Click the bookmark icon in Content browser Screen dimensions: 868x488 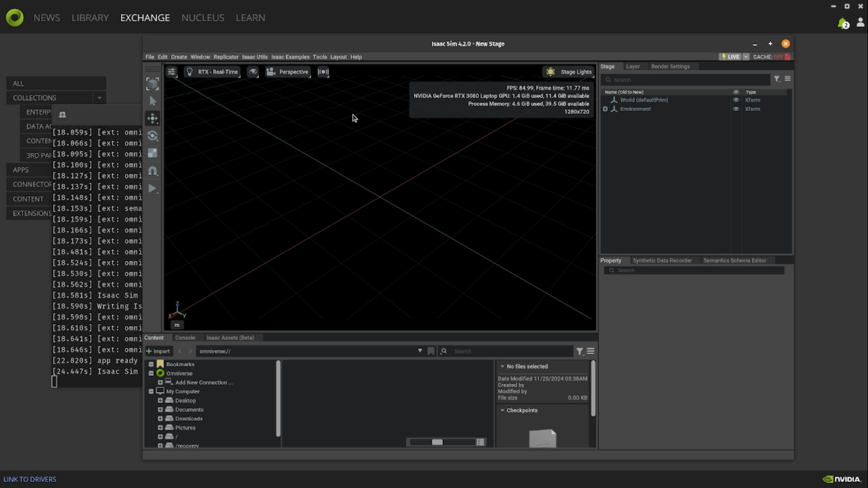431,351
